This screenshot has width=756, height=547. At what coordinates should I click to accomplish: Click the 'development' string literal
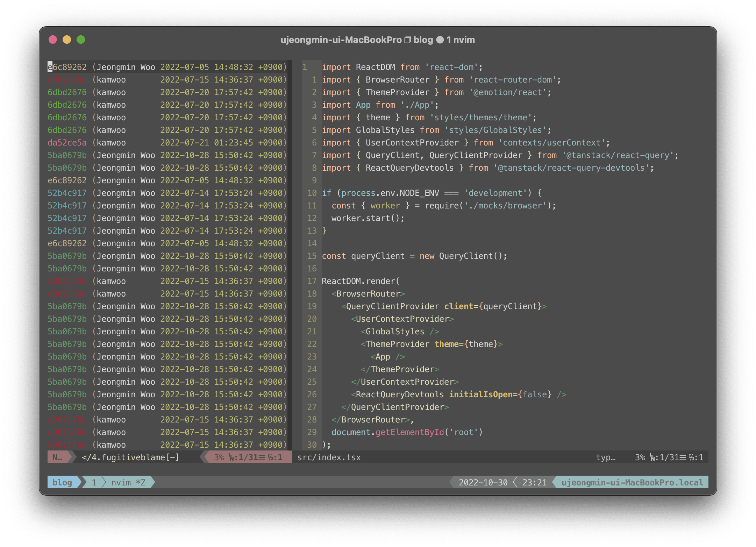coord(495,193)
